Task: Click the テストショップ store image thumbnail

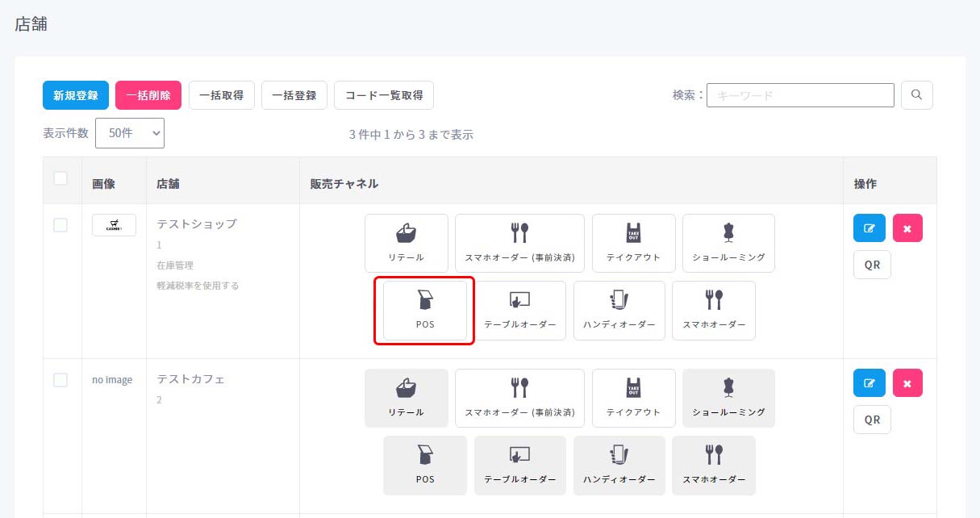Action: [114, 225]
